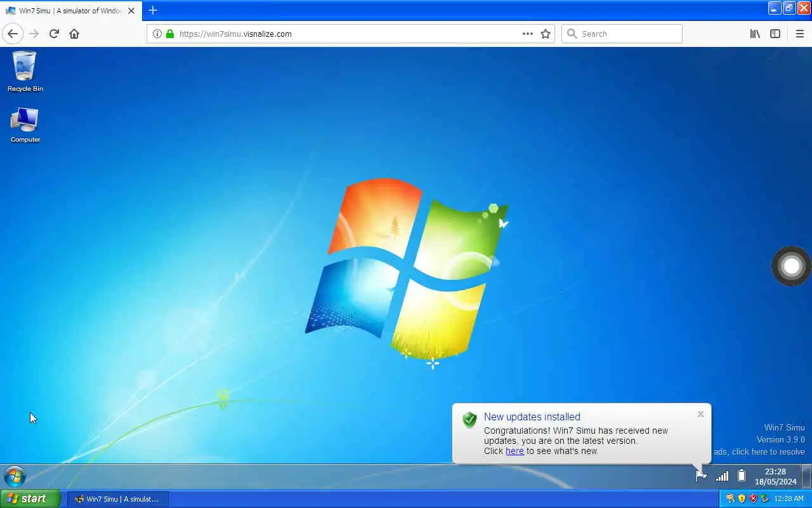Open the page actions three-dots menu
The width and height of the screenshot is (812, 508).
point(528,34)
